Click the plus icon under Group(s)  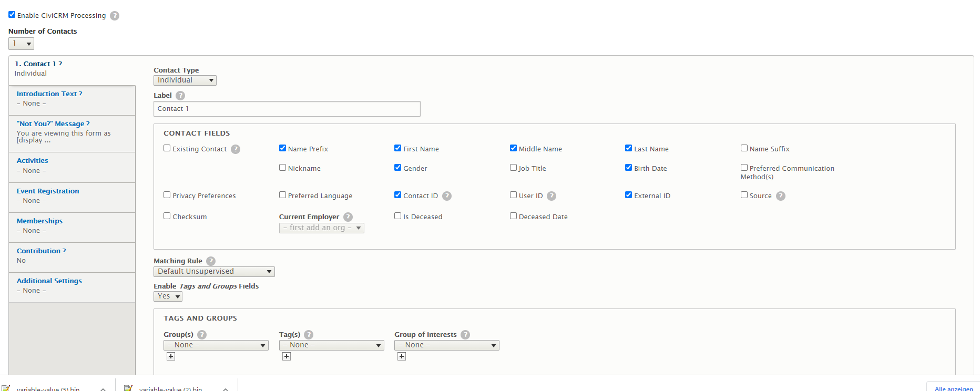(171, 356)
